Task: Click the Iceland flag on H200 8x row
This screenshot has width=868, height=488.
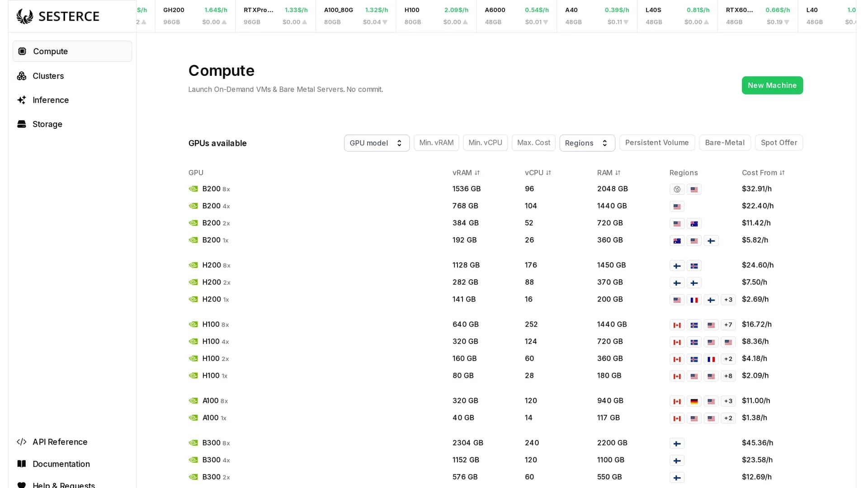Action: coord(694,266)
